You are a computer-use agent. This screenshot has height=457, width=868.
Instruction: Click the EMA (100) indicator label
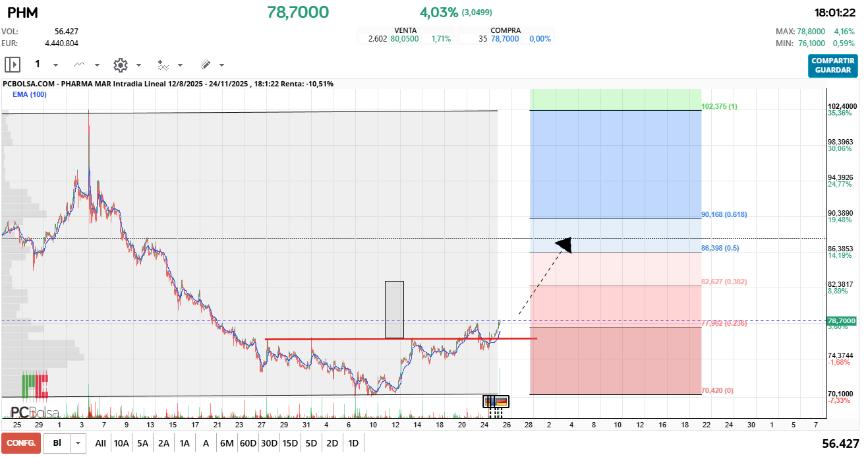[30, 94]
